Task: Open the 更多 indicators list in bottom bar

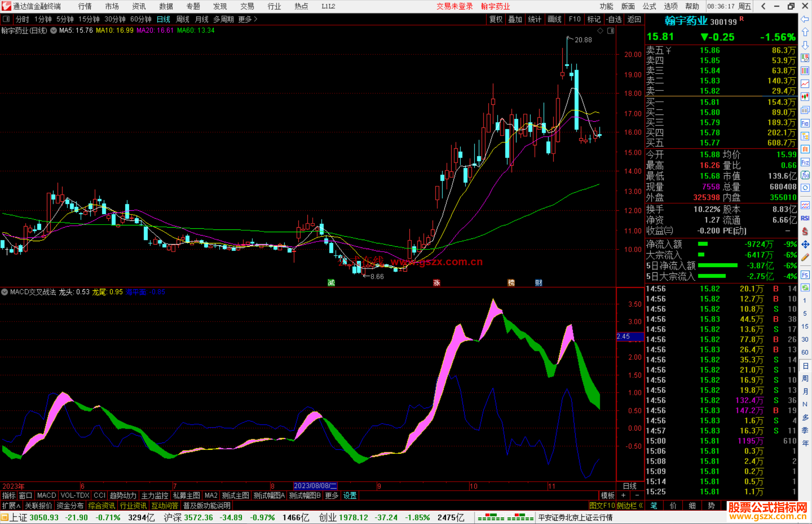Action: 331,495
